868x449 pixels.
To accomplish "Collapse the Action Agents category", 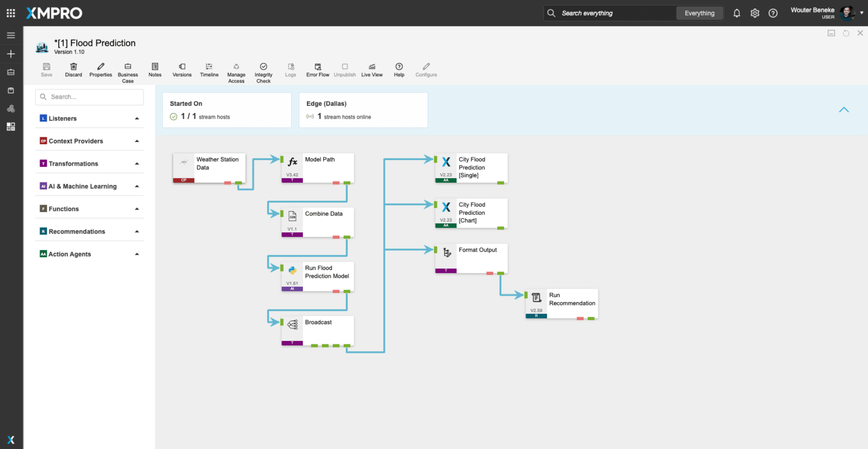I will [137, 254].
